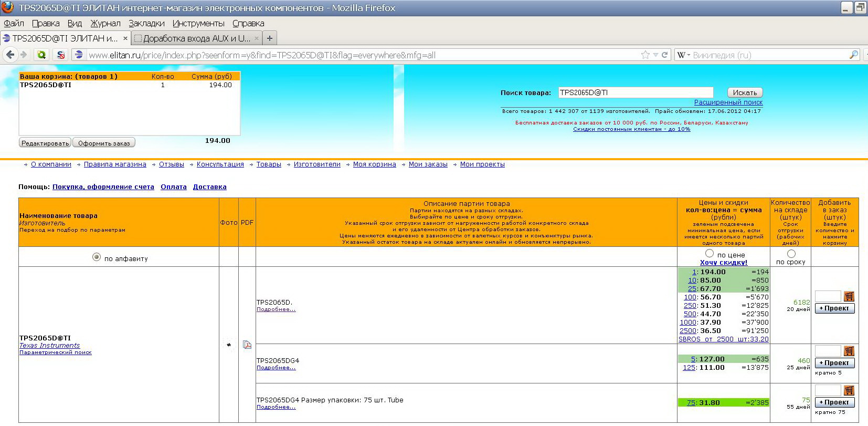Open a new tab with the plus button
Viewport: 868px width, 426px height.
pos(270,38)
